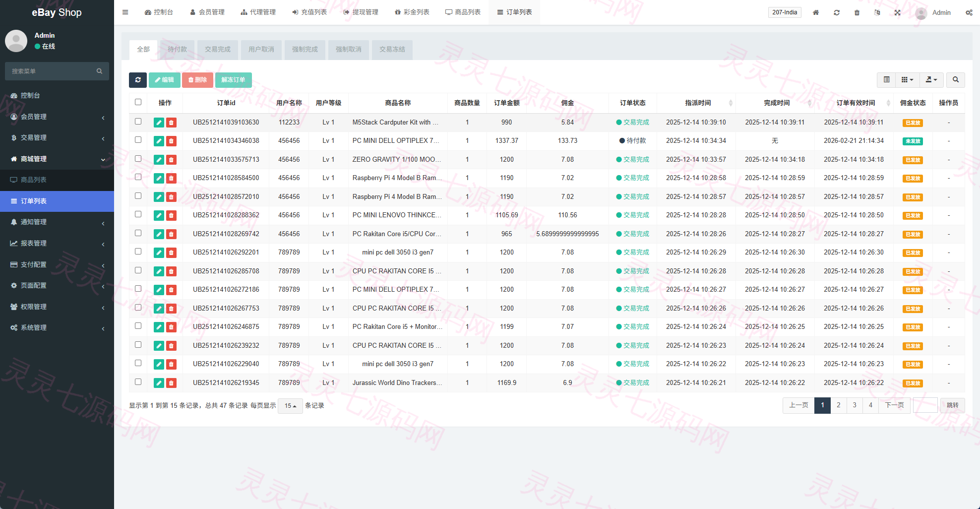Viewport: 980px width, 509px height.
Task: Open the table search magnifier button
Action: (x=956, y=80)
